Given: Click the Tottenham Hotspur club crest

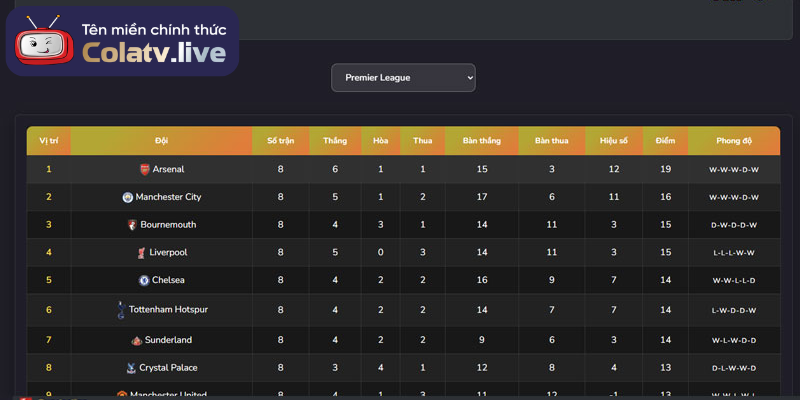Looking at the screenshot, I should pyautogui.click(x=122, y=310).
